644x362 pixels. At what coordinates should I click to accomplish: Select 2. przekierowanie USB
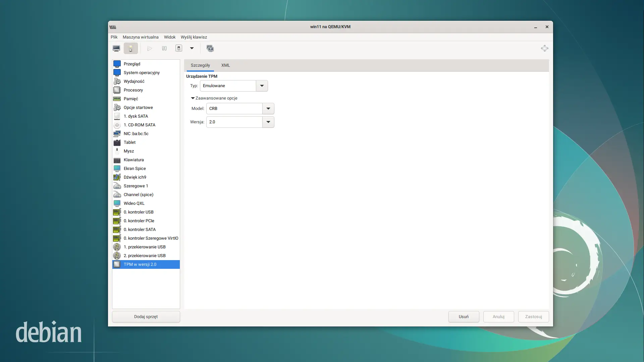pos(146,255)
